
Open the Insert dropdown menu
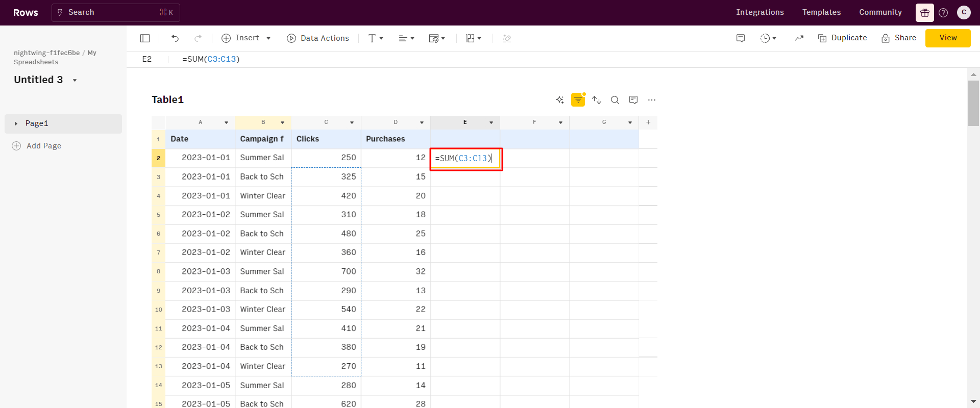click(246, 38)
